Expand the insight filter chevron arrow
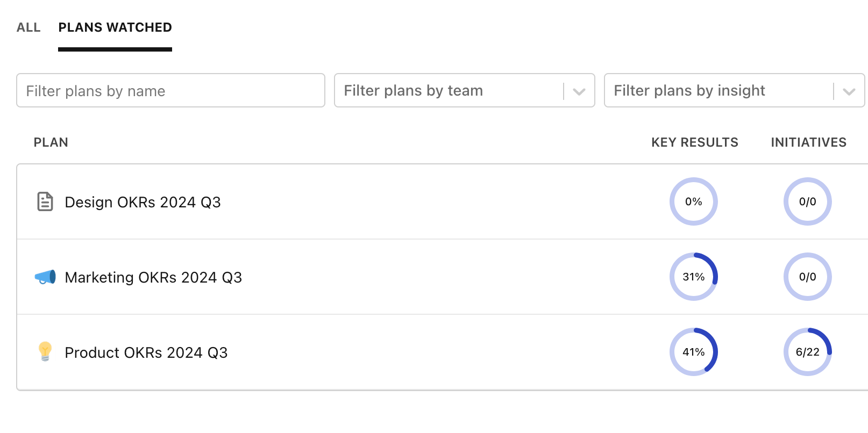 point(849,91)
